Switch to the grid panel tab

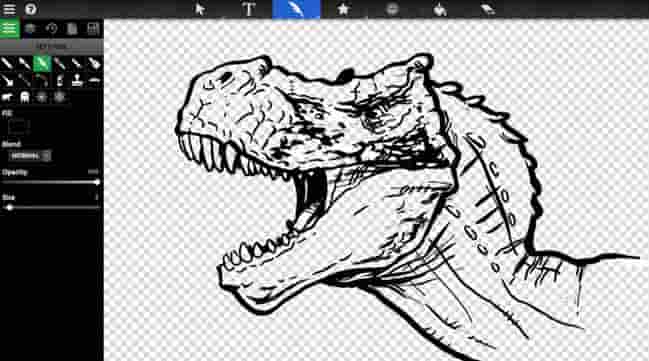coord(93,29)
